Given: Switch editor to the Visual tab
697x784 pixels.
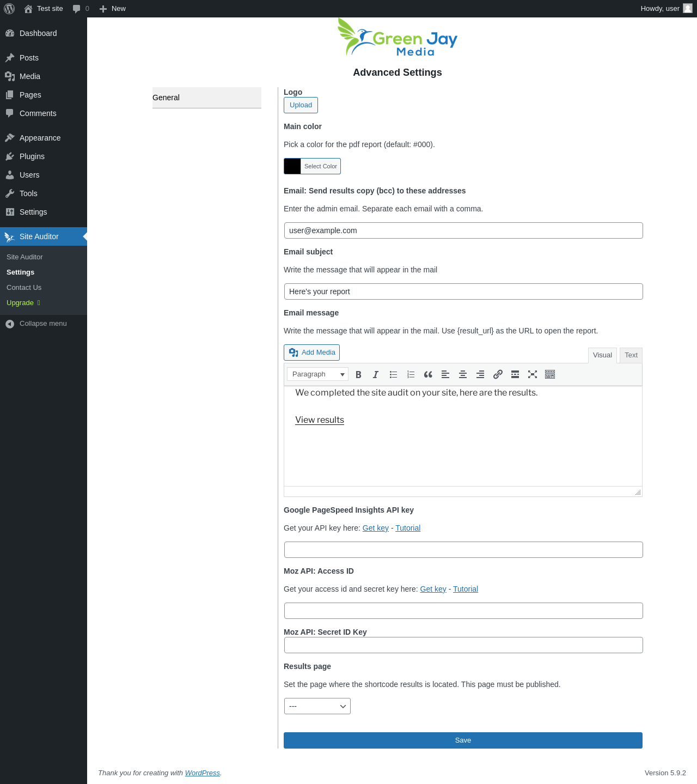Looking at the screenshot, I should 602,355.
